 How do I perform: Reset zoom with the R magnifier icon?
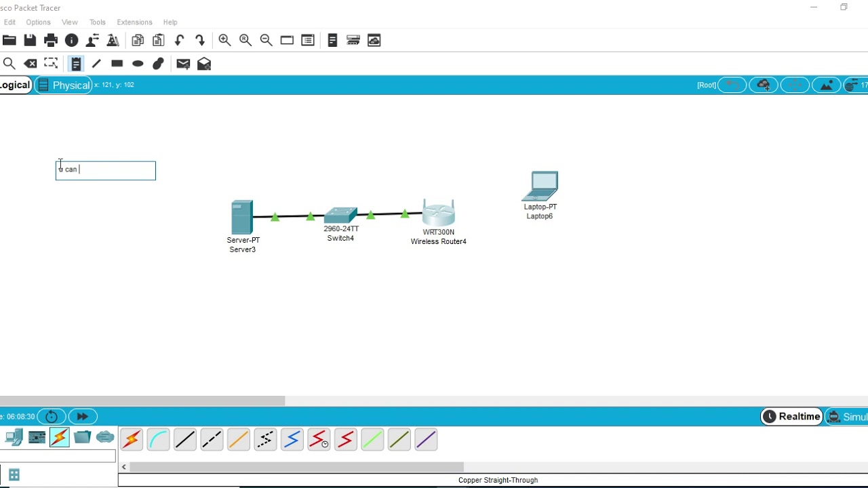pos(245,41)
